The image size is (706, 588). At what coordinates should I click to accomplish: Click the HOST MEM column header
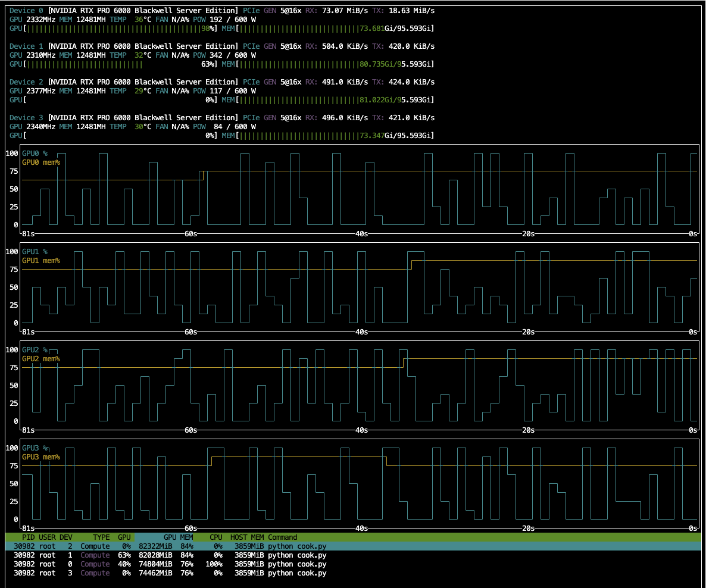point(247,537)
